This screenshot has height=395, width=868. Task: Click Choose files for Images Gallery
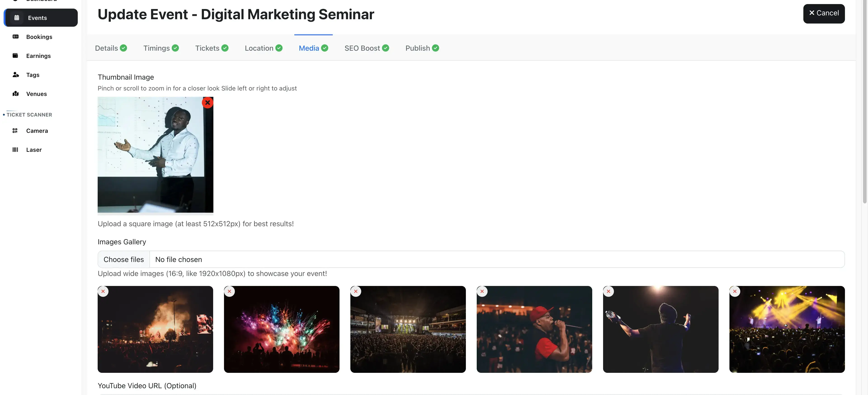(123, 259)
